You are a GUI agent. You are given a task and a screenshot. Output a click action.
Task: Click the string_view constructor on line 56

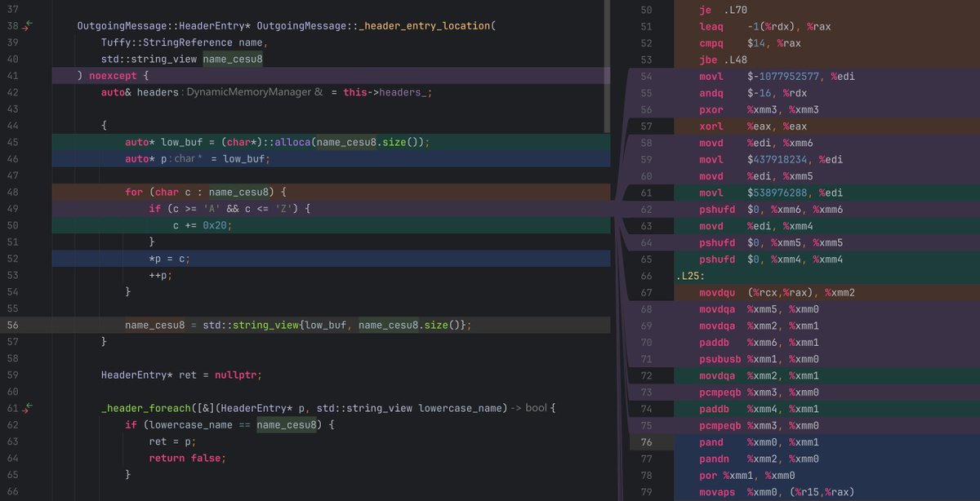(x=265, y=325)
